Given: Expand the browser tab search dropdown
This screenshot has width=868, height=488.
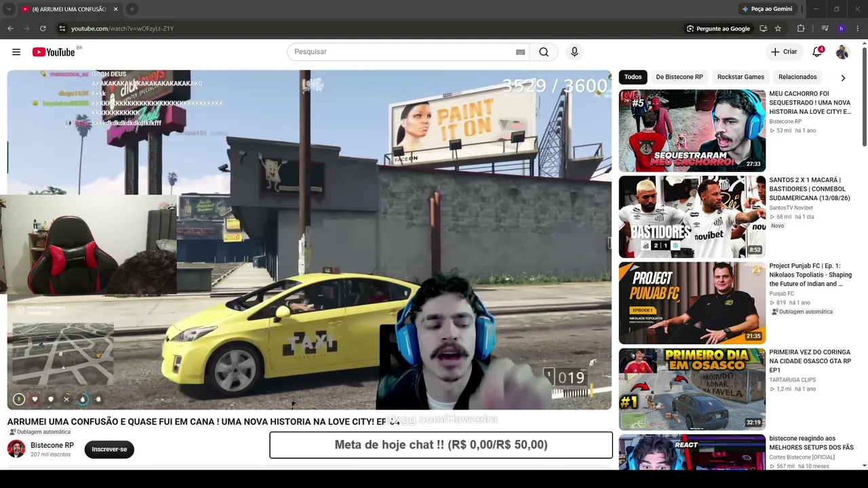Looking at the screenshot, I should point(9,9).
